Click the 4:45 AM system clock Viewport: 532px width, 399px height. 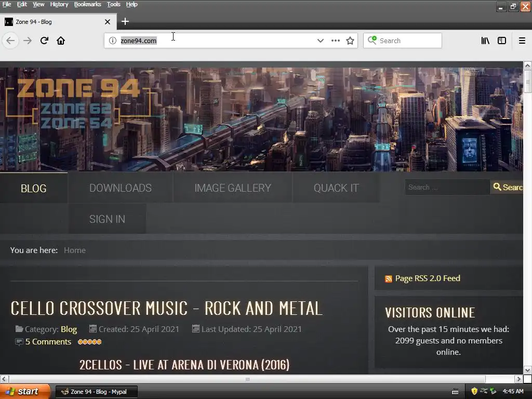click(513, 392)
